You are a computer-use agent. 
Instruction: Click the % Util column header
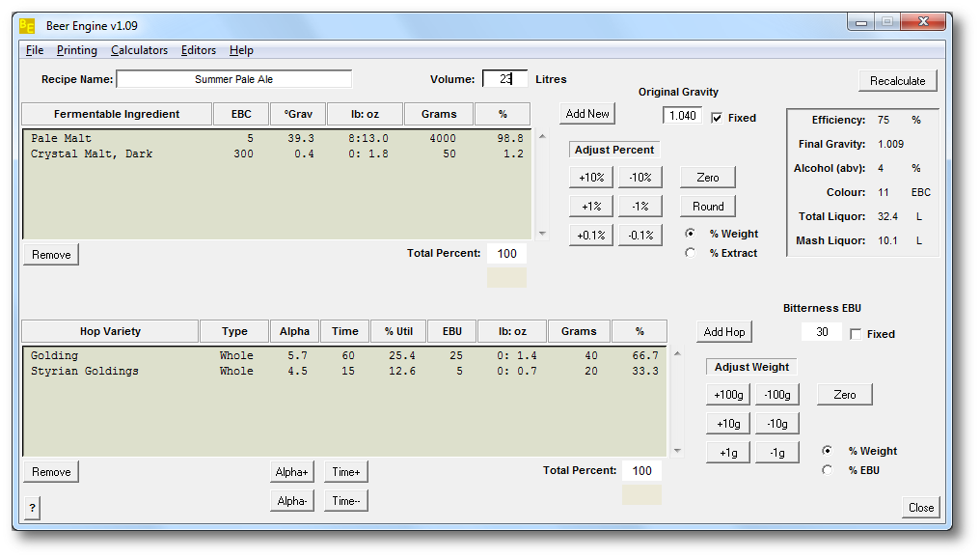coord(398,331)
